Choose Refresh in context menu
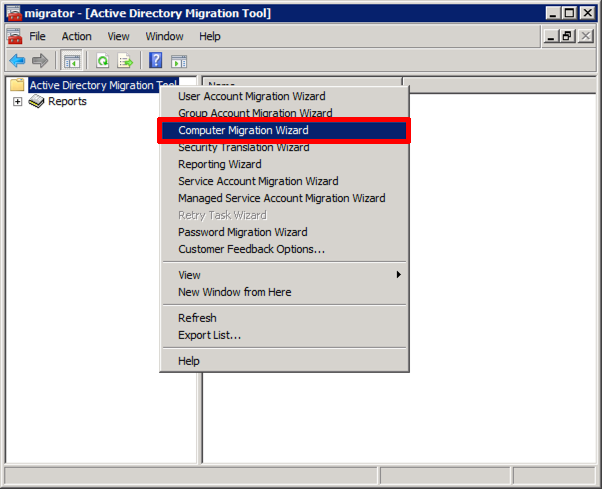The width and height of the screenshot is (602, 489). click(284, 318)
